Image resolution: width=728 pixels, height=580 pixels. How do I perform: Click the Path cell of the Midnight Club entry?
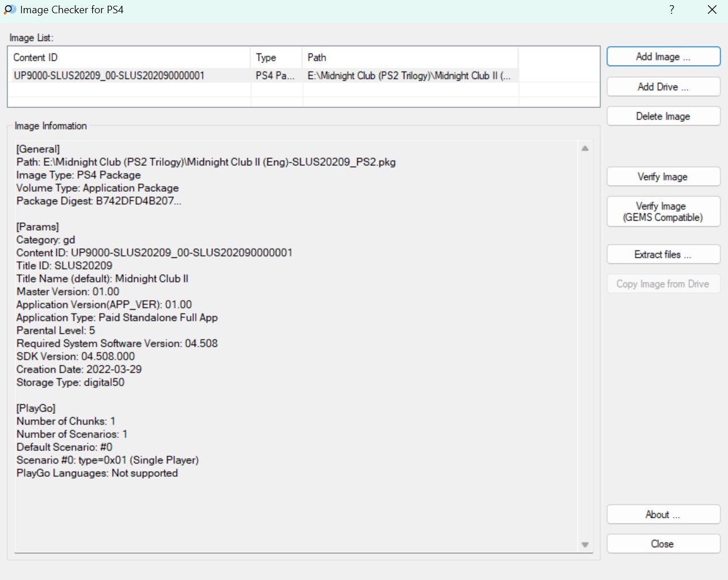click(x=409, y=75)
